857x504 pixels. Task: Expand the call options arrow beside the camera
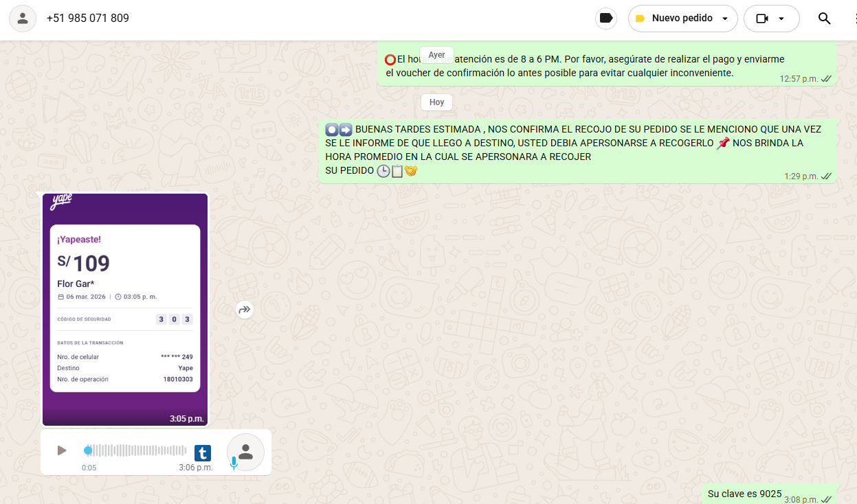781,19
